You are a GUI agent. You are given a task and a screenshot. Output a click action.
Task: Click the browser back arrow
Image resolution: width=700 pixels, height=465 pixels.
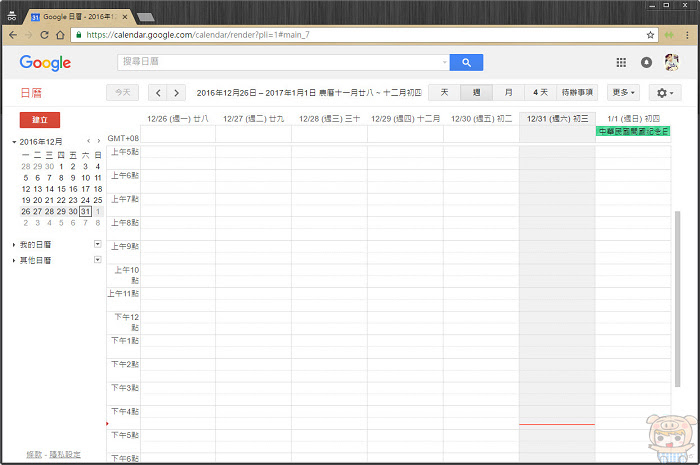[13, 35]
